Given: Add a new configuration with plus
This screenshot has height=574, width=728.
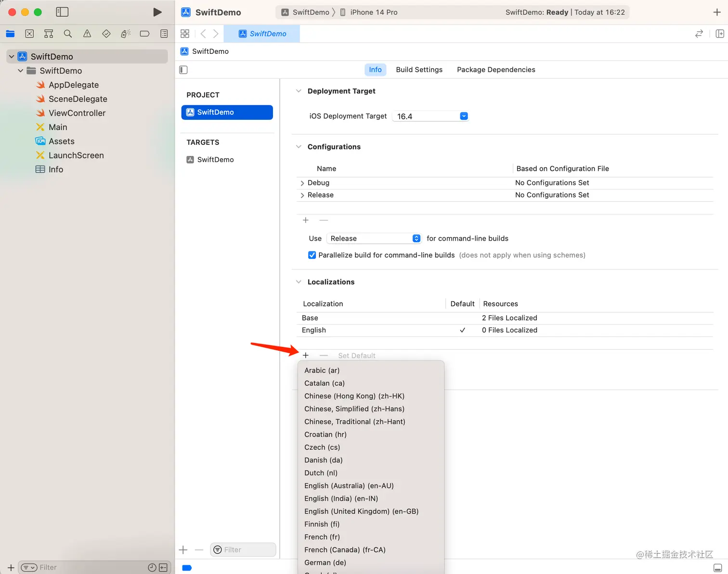Looking at the screenshot, I should (306, 220).
